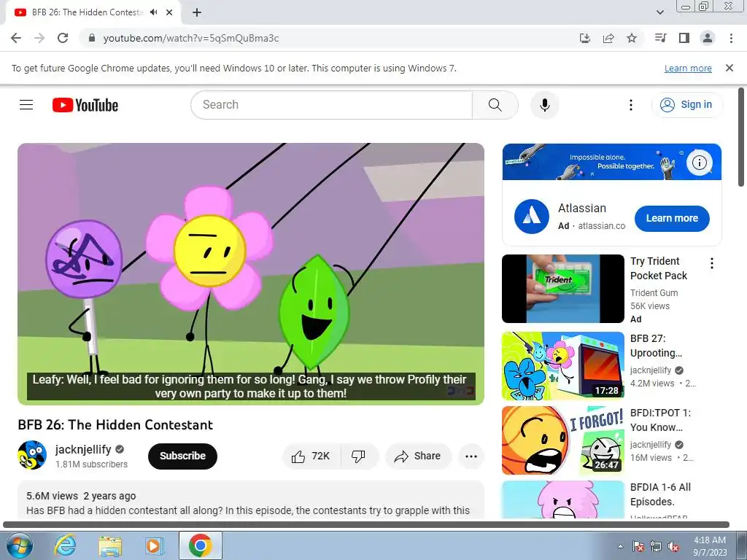The height and width of the screenshot is (560, 747).
Task: Open jacknjellify channel avatar
Action: coord(32,455)
